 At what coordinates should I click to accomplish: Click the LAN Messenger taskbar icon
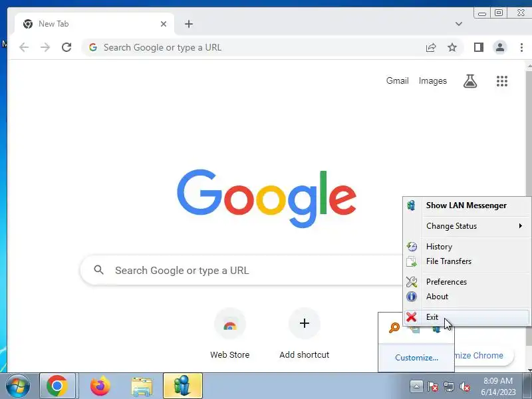[x=182, y=386]
